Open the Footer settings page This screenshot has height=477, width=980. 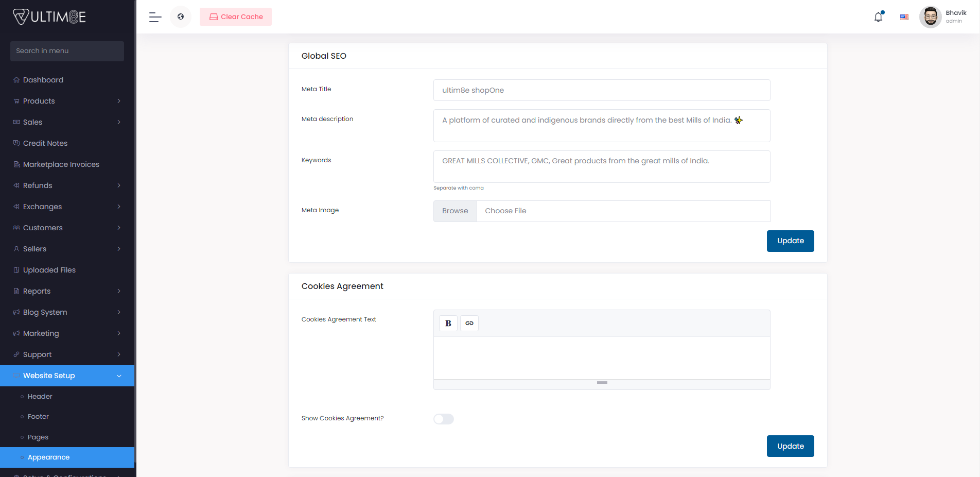(x=38, y=416)
